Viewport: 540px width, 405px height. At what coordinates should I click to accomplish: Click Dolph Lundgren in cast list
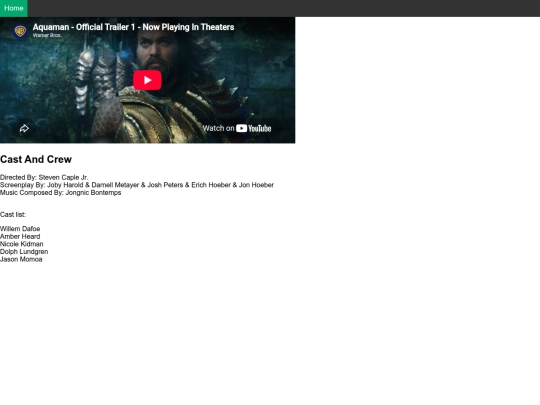click(x=24, y=251)
